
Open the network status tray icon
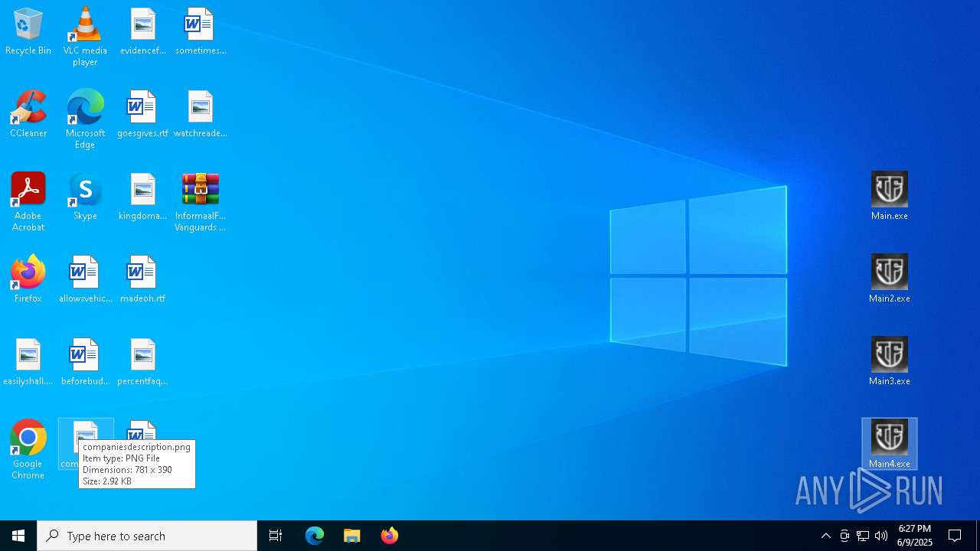(x=863, y=536)
